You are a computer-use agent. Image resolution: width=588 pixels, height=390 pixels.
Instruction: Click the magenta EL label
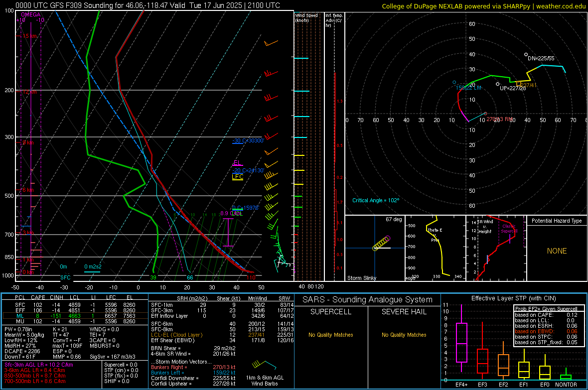237,163
